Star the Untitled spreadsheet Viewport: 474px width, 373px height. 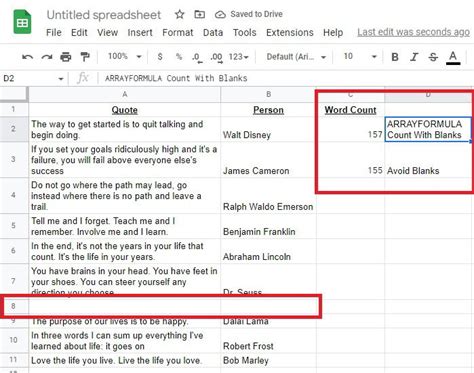click(179, 14)
